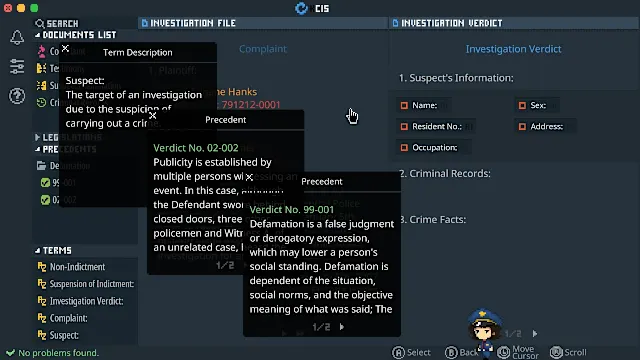Click the A Select button hint
Screen dimensions: 640x360
coord(411,352)
